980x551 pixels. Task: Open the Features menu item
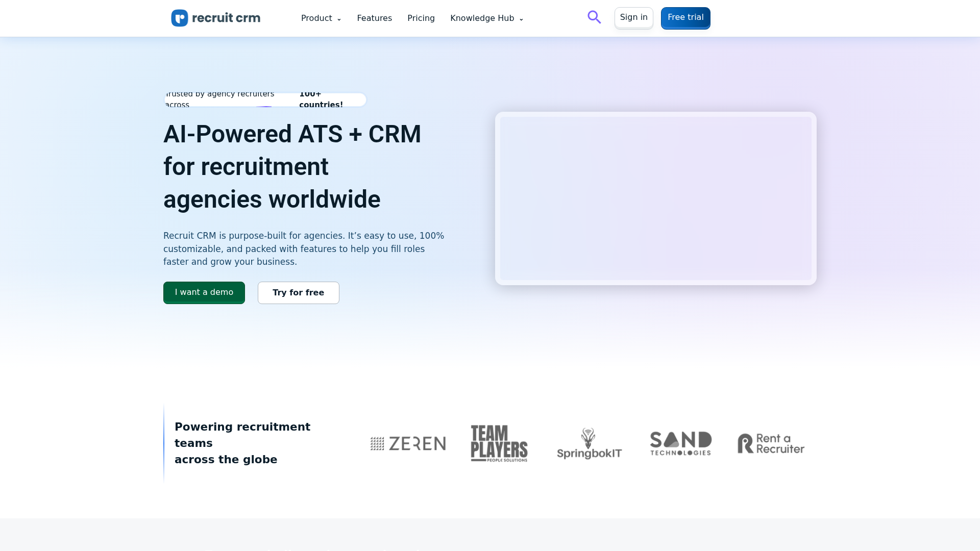[374, 18]
